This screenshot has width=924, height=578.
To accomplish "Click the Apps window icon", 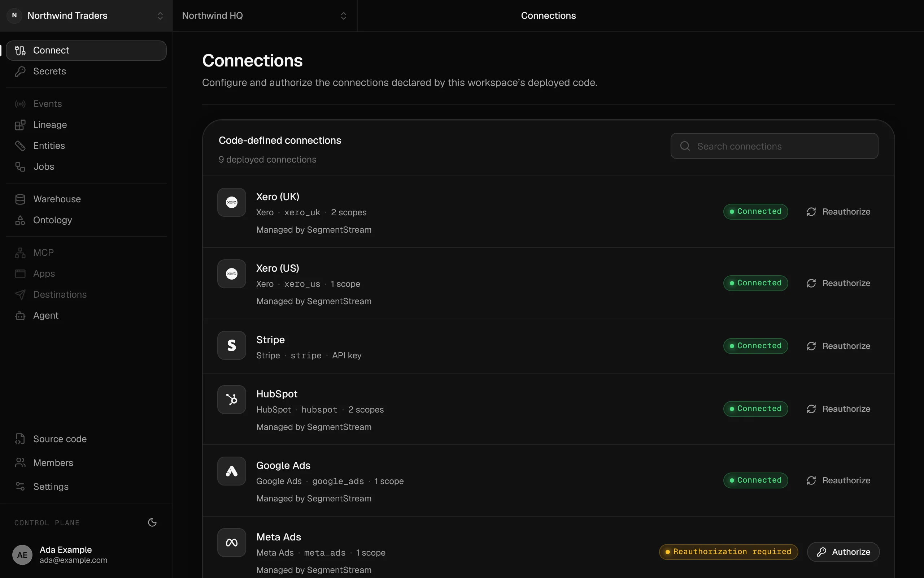I will pyautogui.click(x=20, y=274).
